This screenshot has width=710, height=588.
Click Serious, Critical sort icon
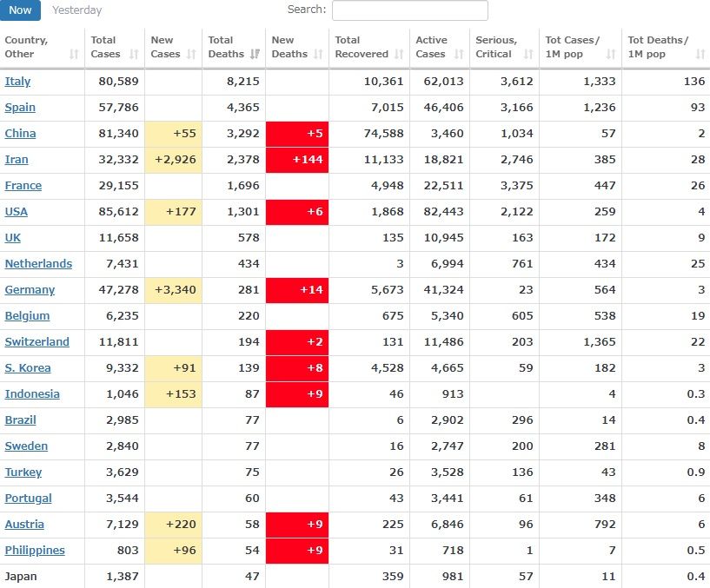pyautogui.click(x=528, y=54)
